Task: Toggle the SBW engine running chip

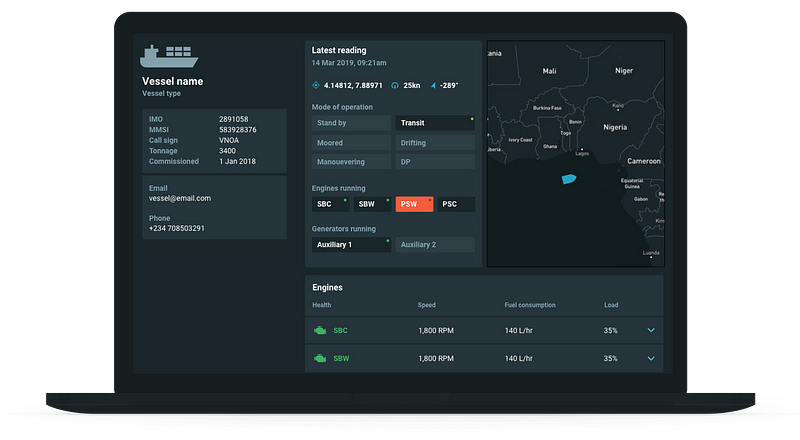Action: [x=372, y=204]
